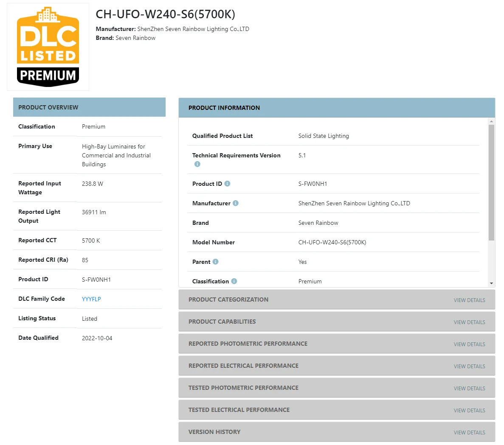Click the info icon under Technical Requirements Version

(x=197, y=164)
